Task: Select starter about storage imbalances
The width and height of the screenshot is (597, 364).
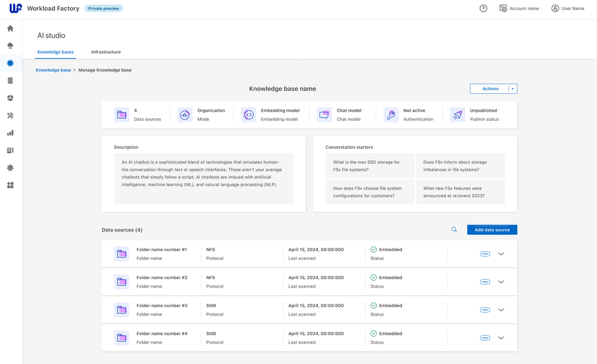Action: click(x=460, y=166)
